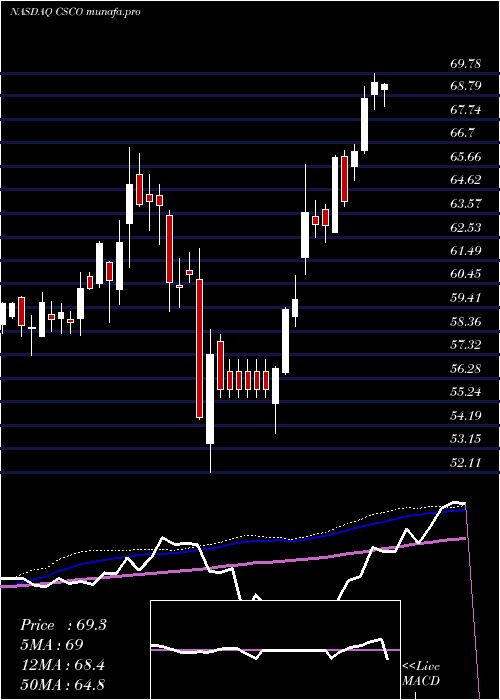Select the 62.53 price axis label
Screen dimensions: 500x700
pyautogui.click(x=466, y=227)
